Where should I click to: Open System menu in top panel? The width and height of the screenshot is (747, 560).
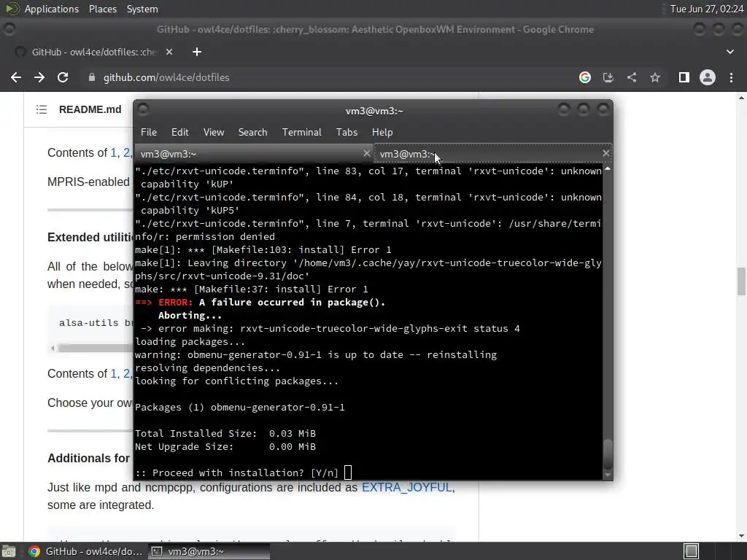[142, 9]
